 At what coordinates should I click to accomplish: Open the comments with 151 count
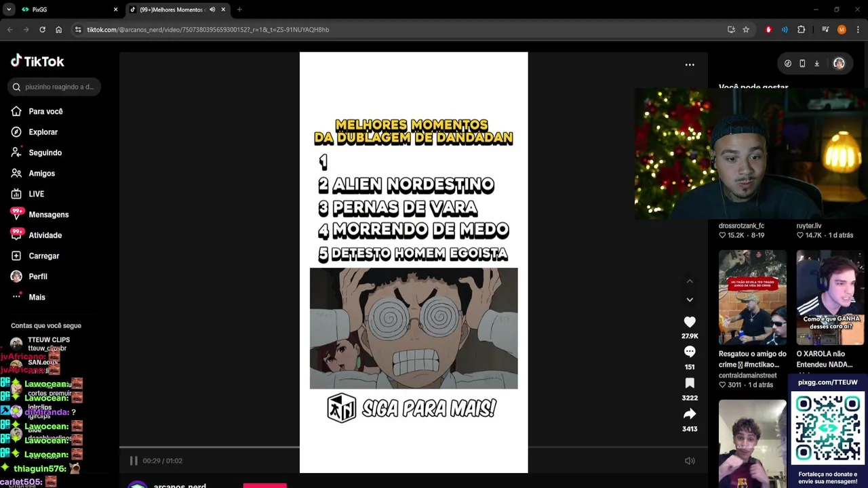[x=690, y=352]
